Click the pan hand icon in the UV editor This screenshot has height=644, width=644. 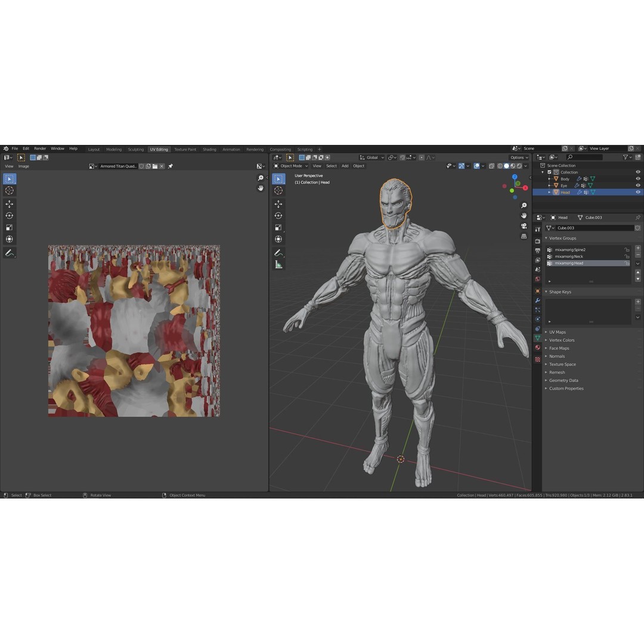(x=261, y=188)
